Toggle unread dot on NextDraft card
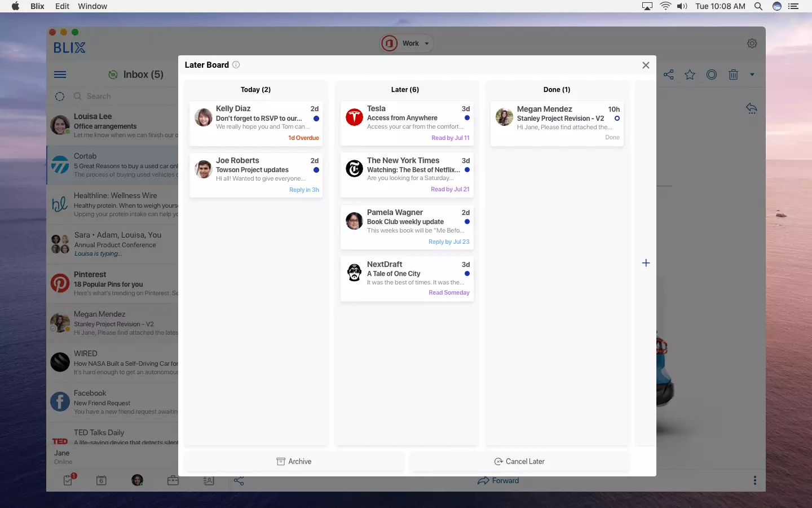Viewport: 812px width, 508px height. [x=467, y=274]
